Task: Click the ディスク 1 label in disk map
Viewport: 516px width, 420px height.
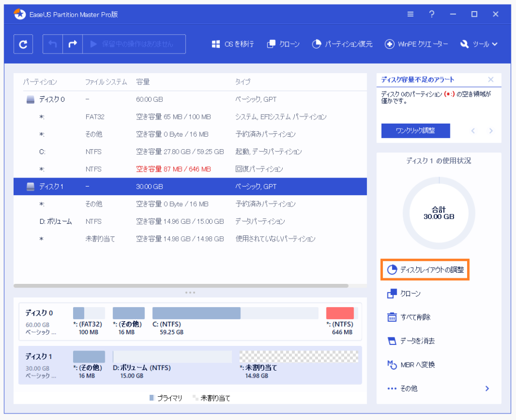Action: [39, 357]
